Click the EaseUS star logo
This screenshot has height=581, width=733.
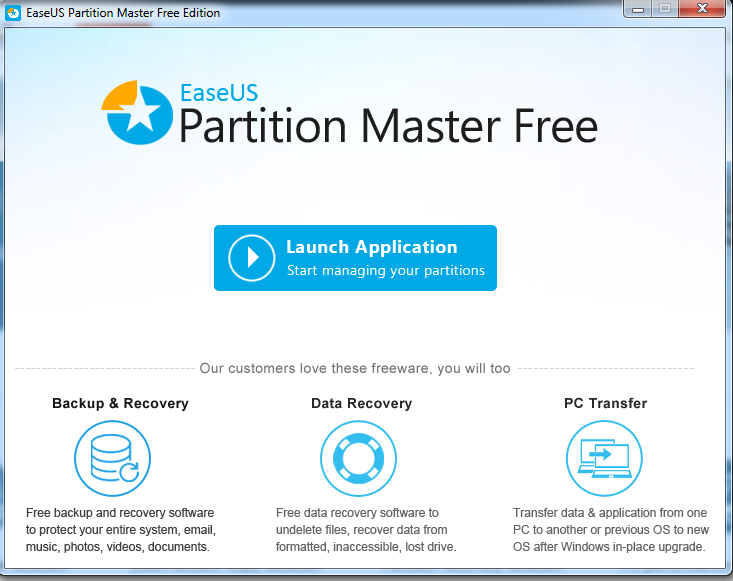click(x=137, y=113)
